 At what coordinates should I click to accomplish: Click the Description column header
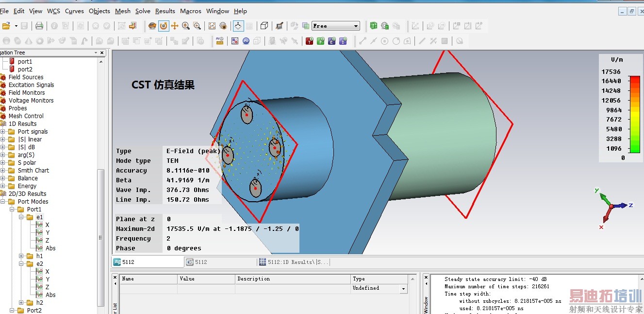pyautogui.click(x=293, y=279)
